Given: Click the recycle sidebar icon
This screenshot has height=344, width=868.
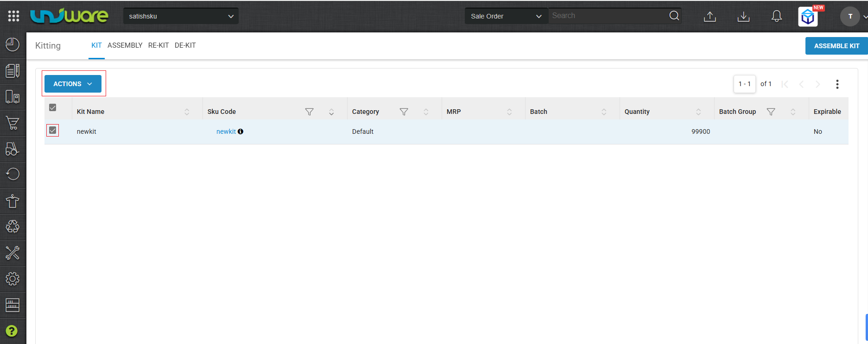Looking at the screenshot, I should [13, 226].
